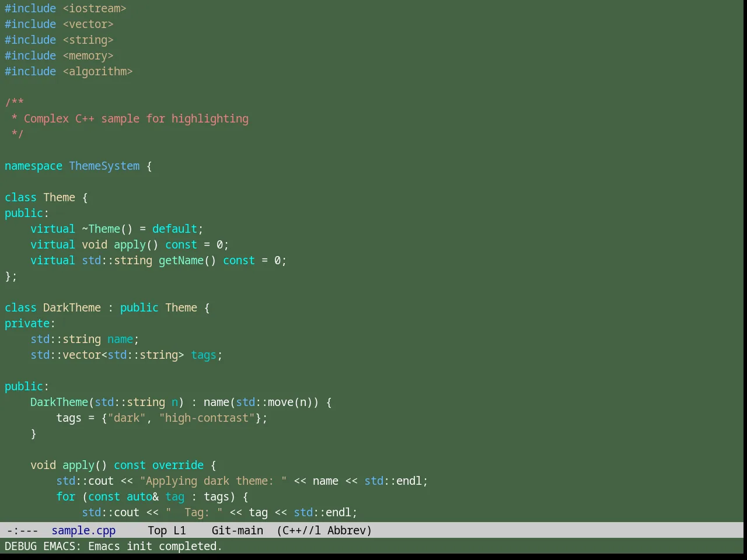Click the string literal "dark"
The width and height of the screenshot is (747, 560).
click(x=127, y=418)
